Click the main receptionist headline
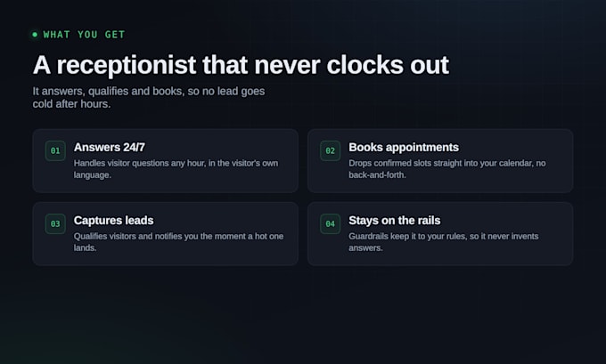 click(241, 65)
